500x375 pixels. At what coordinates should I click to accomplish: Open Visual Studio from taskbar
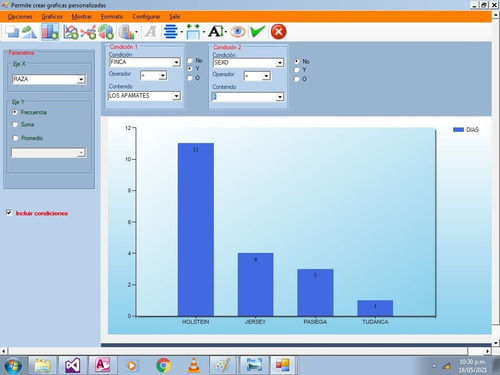click(x=73, y=366)
